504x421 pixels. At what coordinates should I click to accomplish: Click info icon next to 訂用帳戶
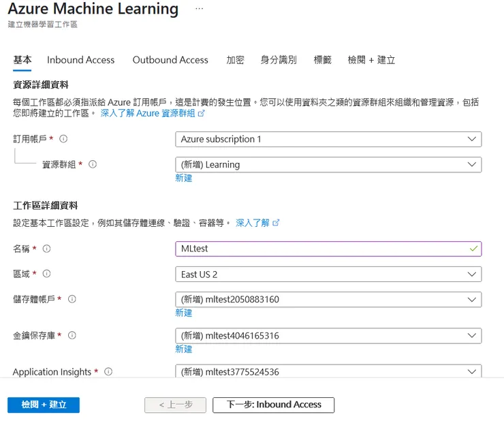pyautogui.click(x=63, y=139)
